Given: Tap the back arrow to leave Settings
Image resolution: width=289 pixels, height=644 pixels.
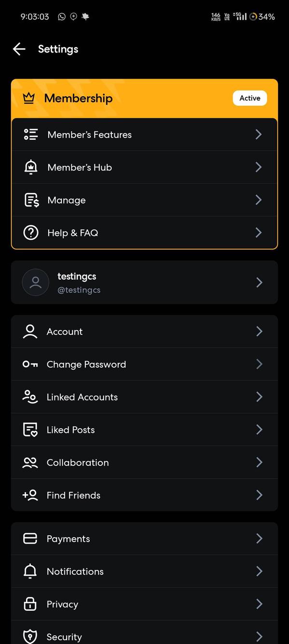Looking at the screenshot, I should pos(18,49).
